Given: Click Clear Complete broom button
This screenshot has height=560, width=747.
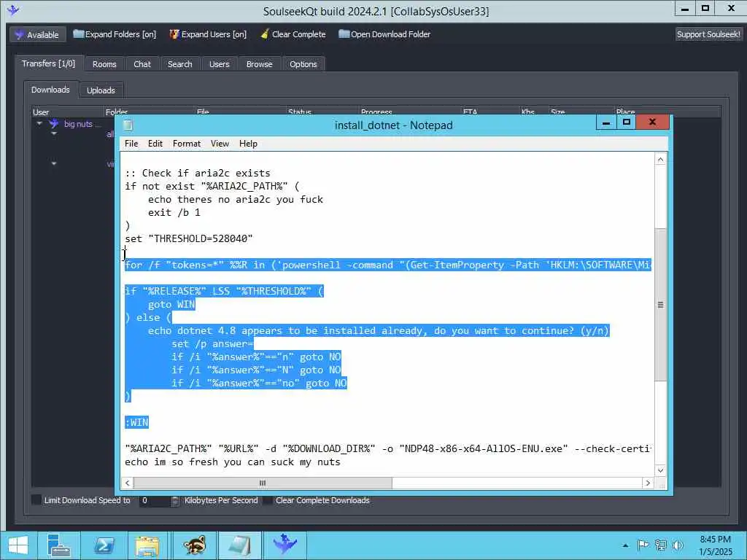Looking at the screenshot, I should tap(293, 34).
